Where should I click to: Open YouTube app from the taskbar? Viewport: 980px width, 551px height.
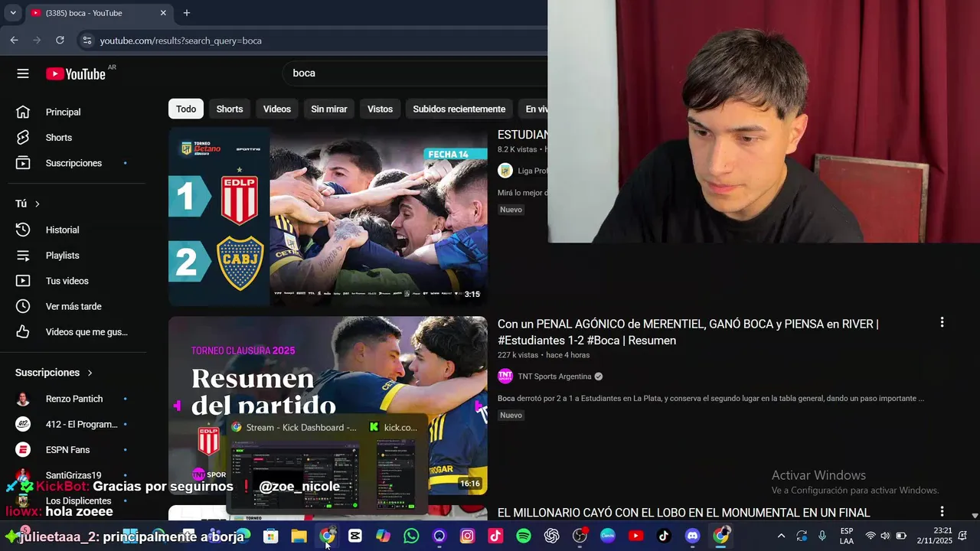(x=636, y=536)
